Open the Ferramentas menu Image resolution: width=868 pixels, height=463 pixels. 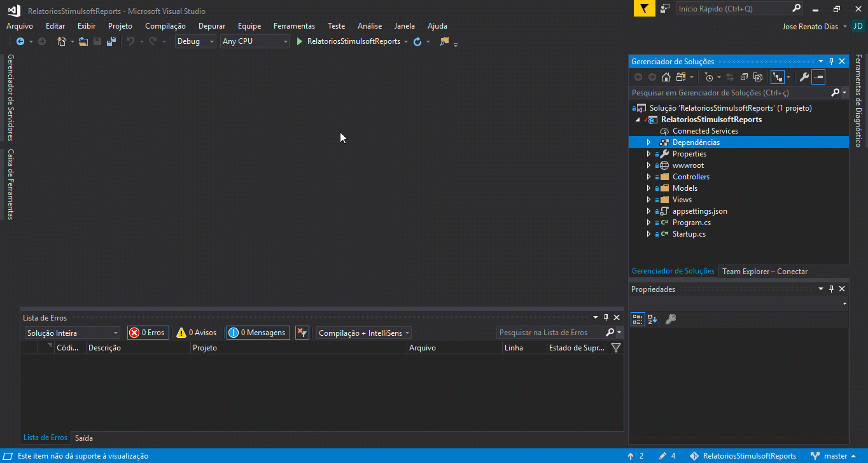[294, 26]
